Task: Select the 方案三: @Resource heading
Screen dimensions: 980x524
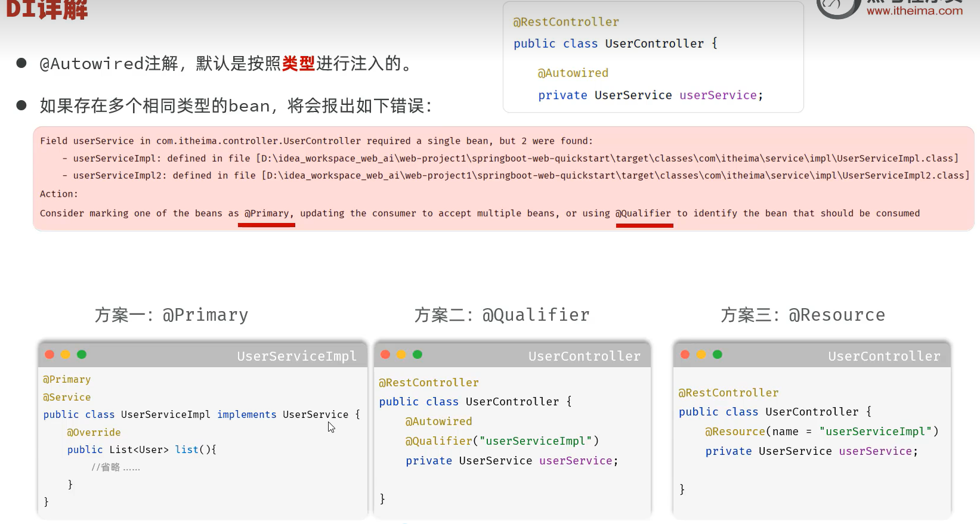Action: [x=803, y=315]
